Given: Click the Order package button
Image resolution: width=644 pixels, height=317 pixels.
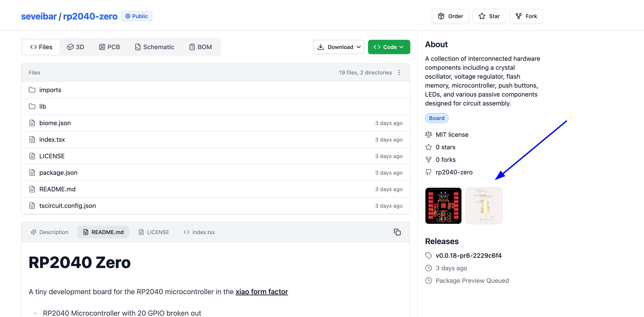Looking at the screenshot, I should coord(450,16).
